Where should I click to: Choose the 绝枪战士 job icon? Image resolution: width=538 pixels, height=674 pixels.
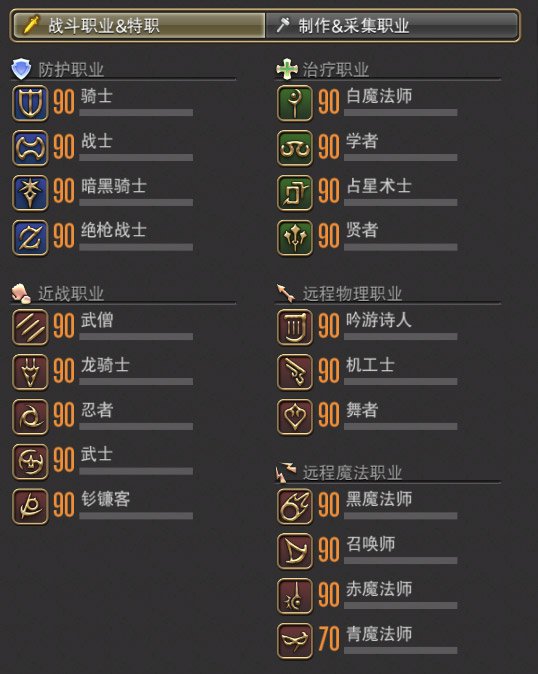pos(30,238)
